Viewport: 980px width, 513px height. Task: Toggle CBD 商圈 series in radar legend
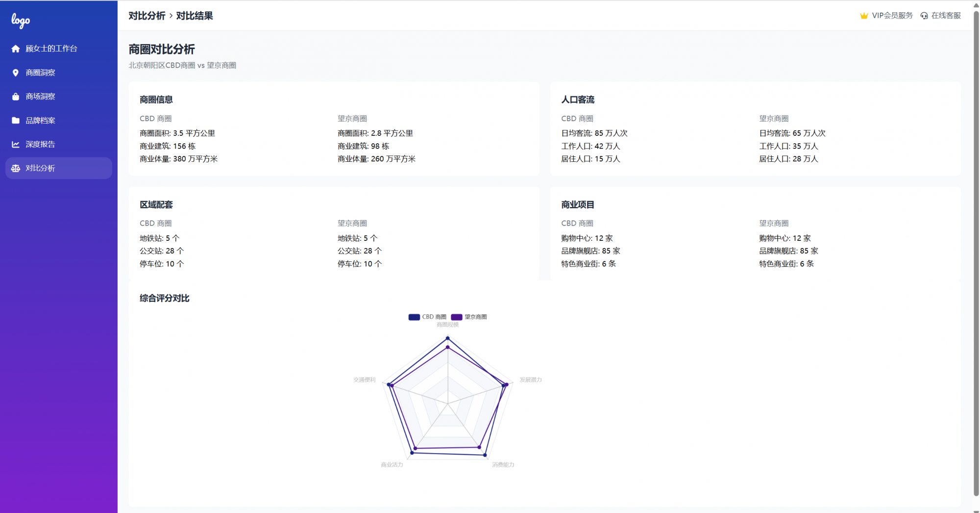coord(427,317)
